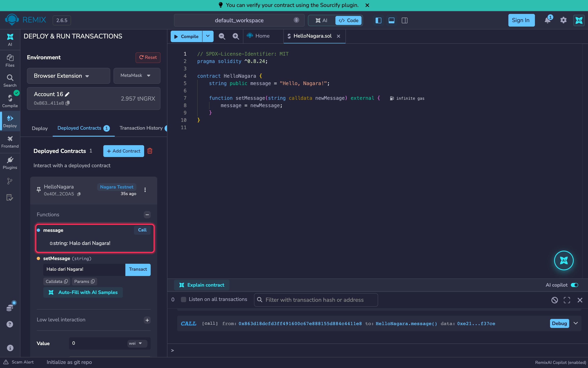Pin the HelloNagara contract
Viewport: 588px width, 368px height.
pyautogui.click(x=39, y=190)
